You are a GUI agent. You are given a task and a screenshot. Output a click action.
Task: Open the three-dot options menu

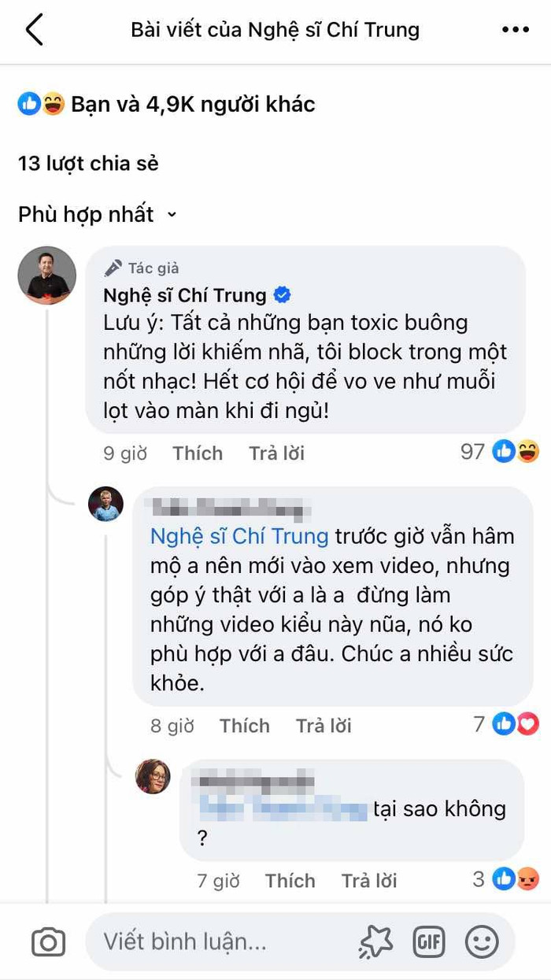point(516,29)
